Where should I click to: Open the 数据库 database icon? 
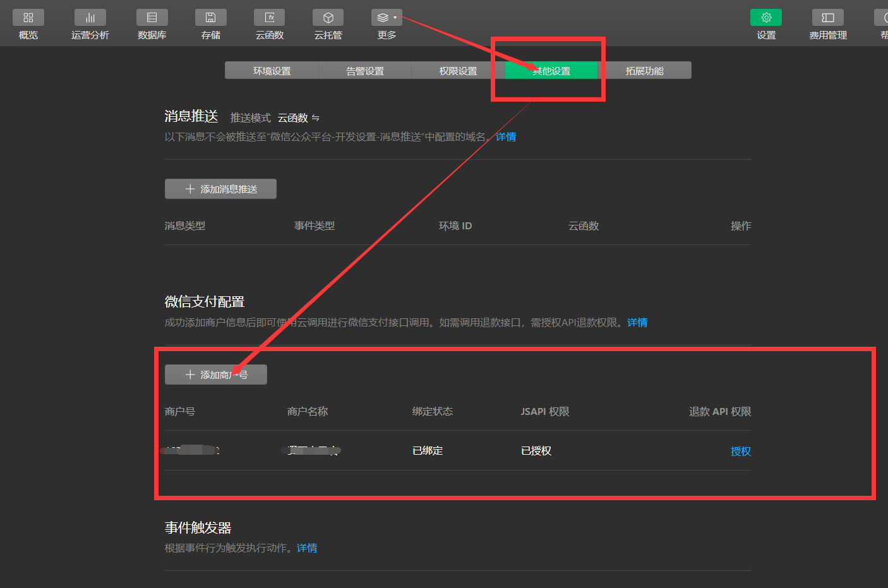152,18
